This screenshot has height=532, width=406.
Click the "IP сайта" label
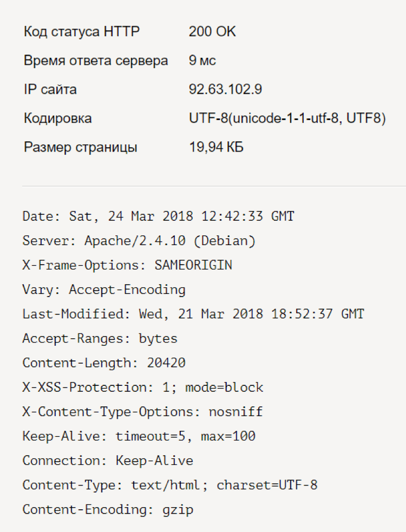pos(50,89)
